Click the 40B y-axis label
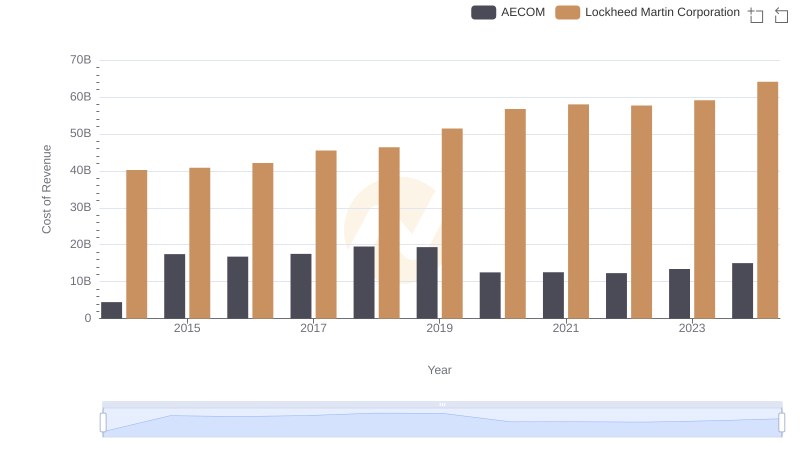This screenshot has height=461, width=800. point(81,170)
